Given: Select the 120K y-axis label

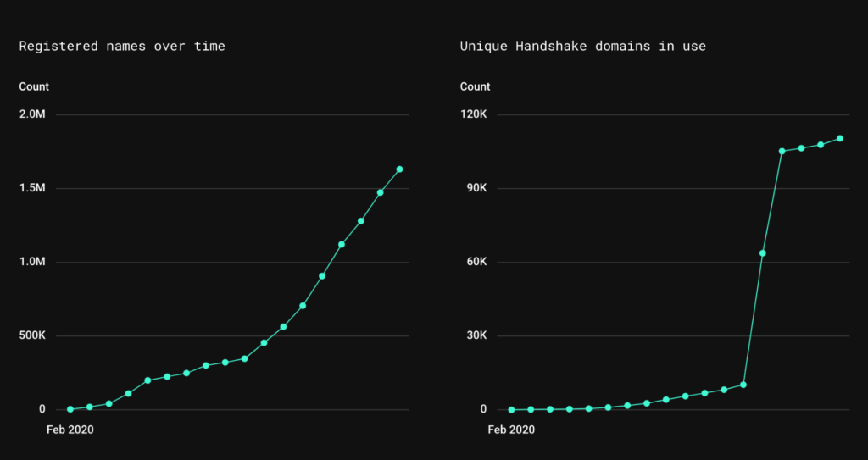Looking at the screenshot, I should point(473,114).
